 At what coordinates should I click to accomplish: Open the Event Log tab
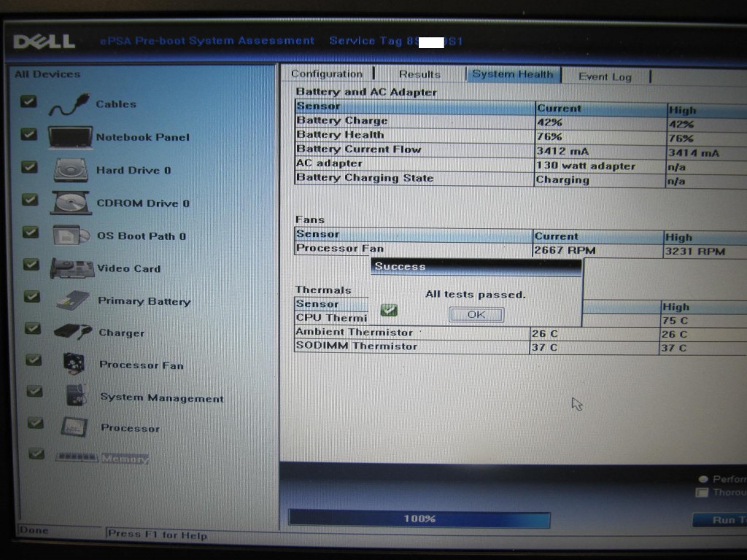tap(605, 77)
